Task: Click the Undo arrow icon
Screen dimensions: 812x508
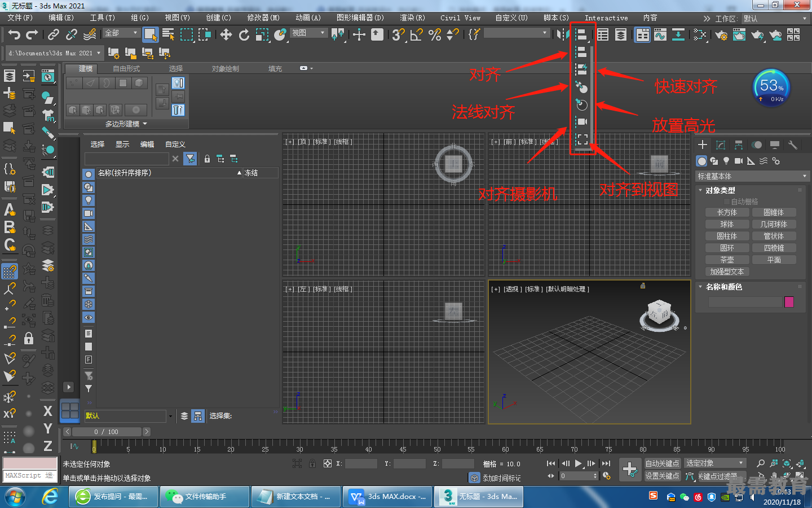Action: tap(14, 34)
